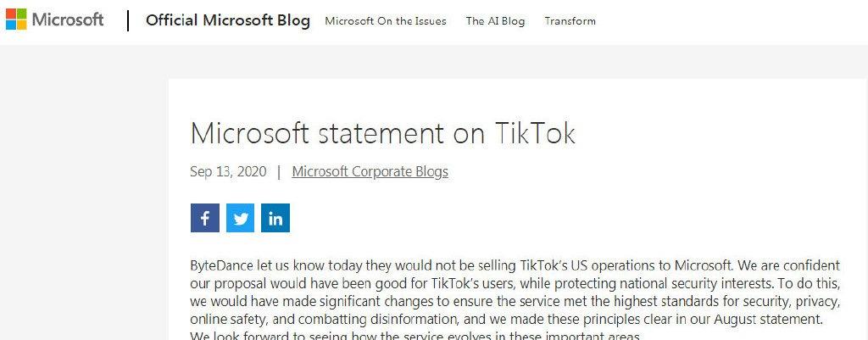Open the Official Microsoft Blog home link
The image size is (868, 340).
227,20
